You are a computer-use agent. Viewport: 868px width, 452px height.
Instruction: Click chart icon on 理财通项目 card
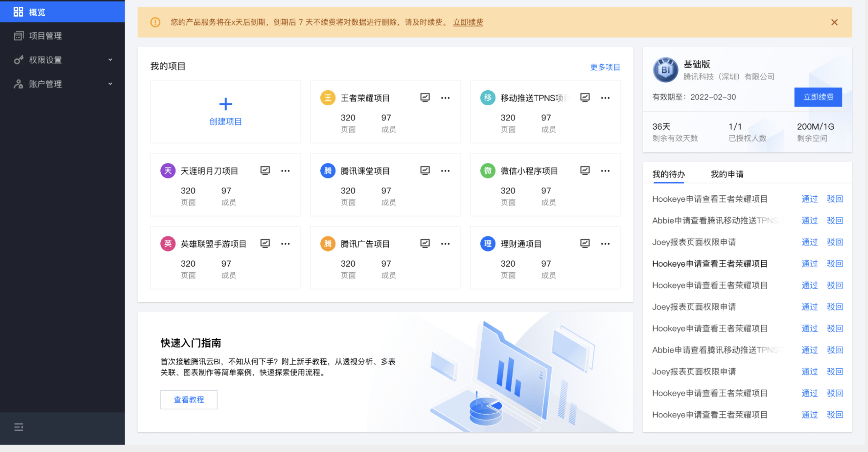tap(585, 244)
